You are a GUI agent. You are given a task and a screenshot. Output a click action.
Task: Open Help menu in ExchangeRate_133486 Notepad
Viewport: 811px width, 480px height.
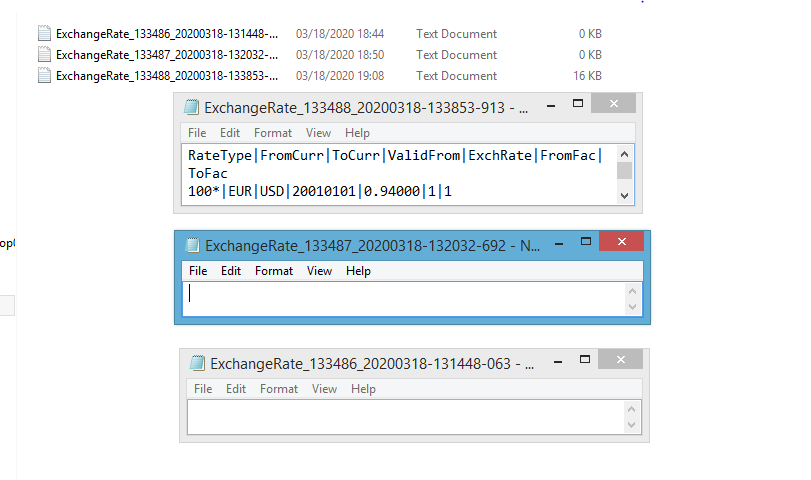(x=363, y=389)
